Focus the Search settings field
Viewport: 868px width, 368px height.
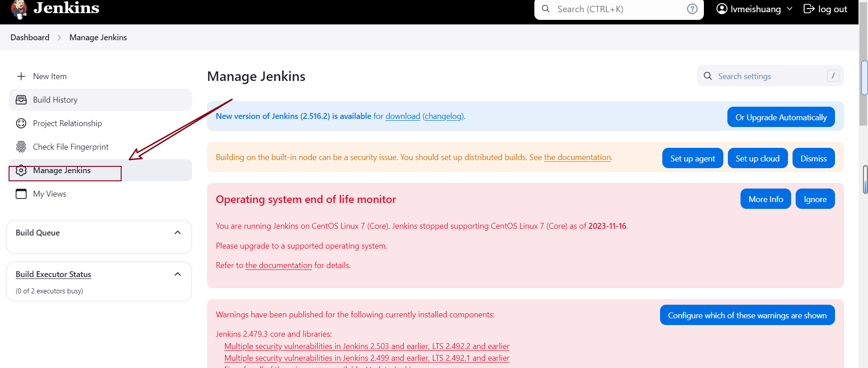click(x=770, y=76)
